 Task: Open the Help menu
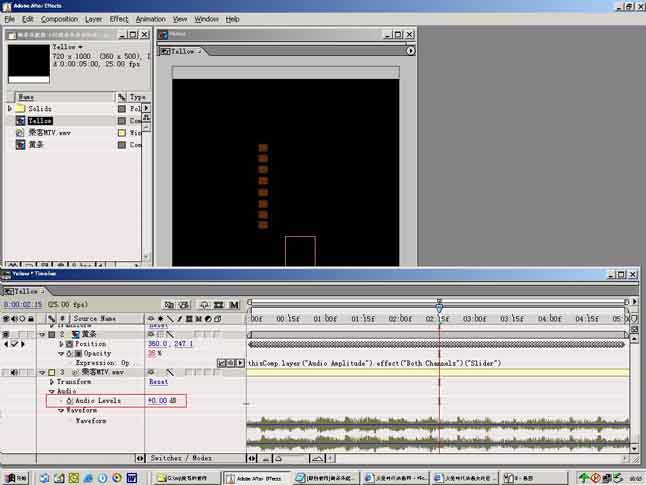click(x=232, y=19)
